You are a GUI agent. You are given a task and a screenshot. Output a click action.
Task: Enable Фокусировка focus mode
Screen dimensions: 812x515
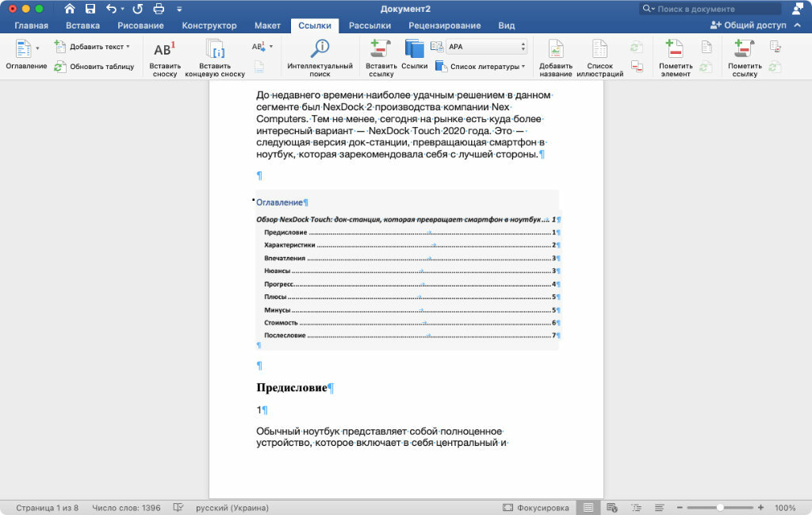535,508
